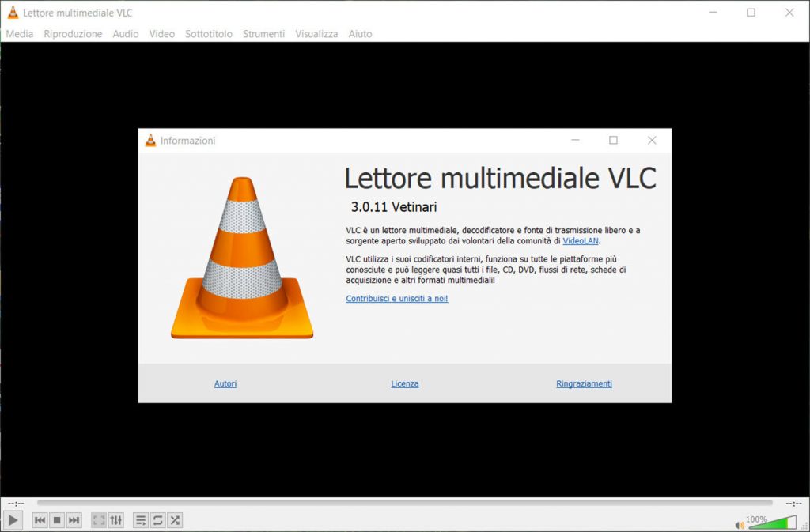Image resolution: width=810 pixels, height=532 pixels.
Task: Click the previous track button
Action: pyautogui.click(x=40, y=520)
